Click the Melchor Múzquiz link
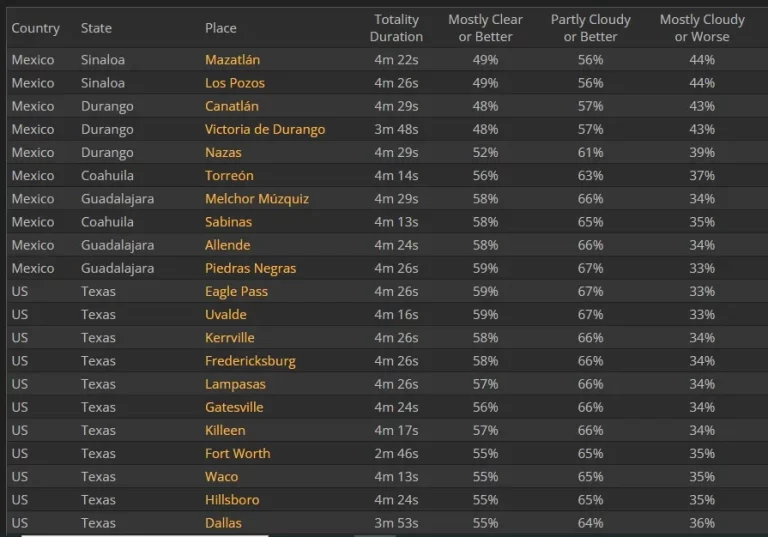This screenshot has width=768, height=537. 257,198
